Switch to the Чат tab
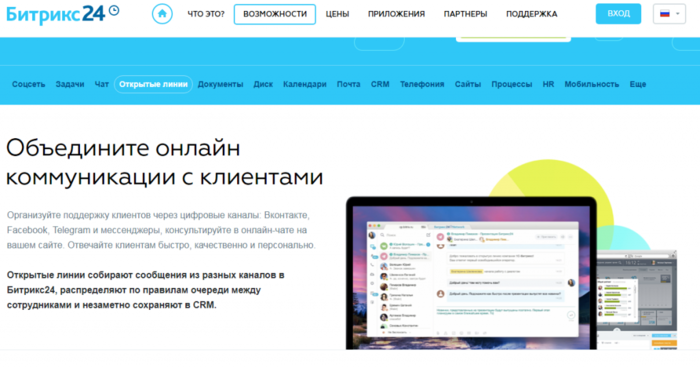The height and width of the screenshot is (368, 700). [x=101, y=84]
